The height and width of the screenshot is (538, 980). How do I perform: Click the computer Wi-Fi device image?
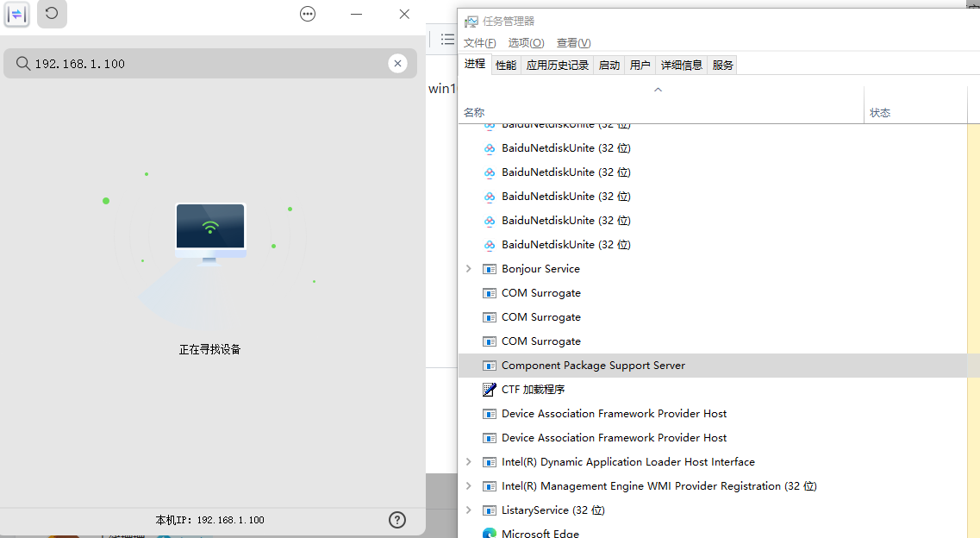(210, 234)
